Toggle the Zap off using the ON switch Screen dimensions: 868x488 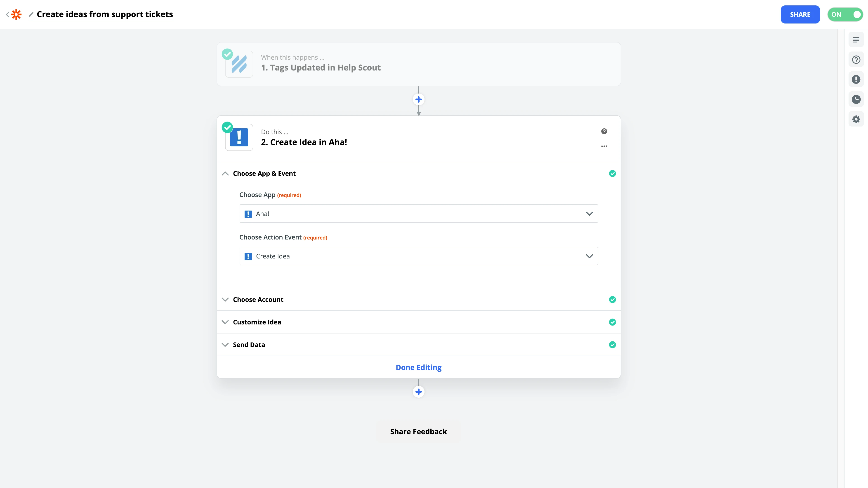tap(845, 14)
